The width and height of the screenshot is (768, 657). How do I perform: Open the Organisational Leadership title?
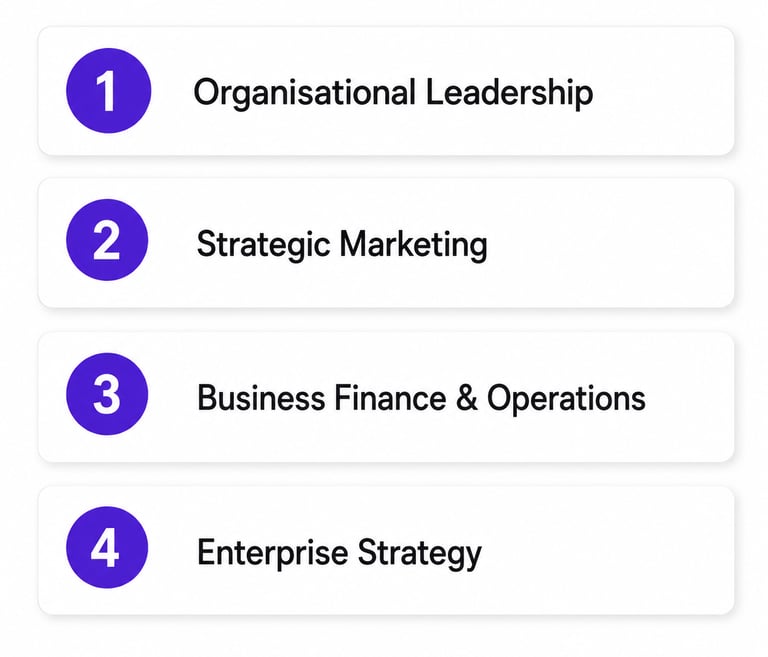pos(393,92)
